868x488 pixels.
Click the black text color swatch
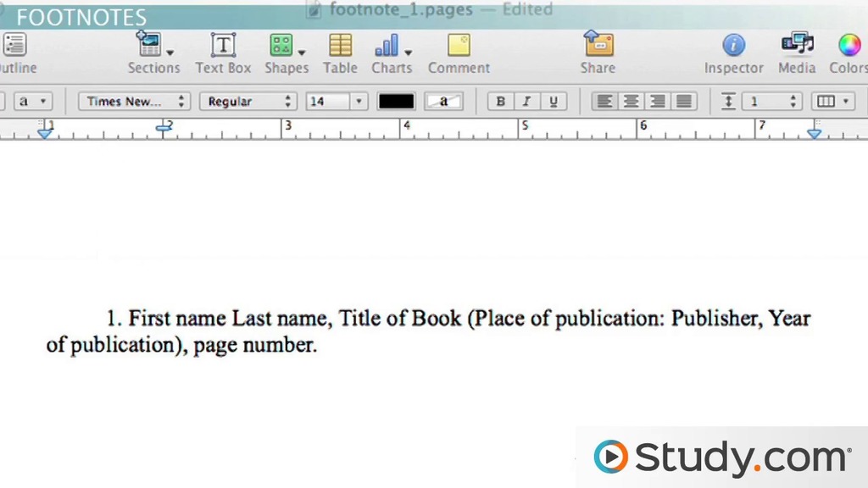point(396,102)
